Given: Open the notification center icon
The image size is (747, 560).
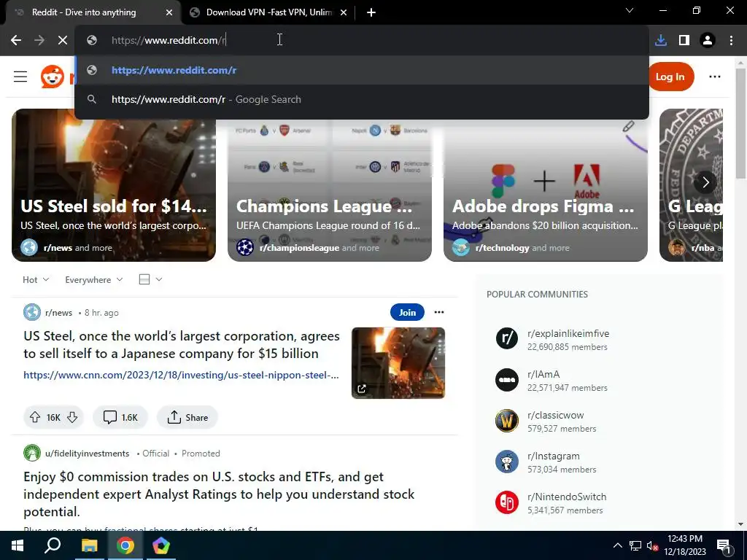Looking at the screenshot, I should pos(724,545).
